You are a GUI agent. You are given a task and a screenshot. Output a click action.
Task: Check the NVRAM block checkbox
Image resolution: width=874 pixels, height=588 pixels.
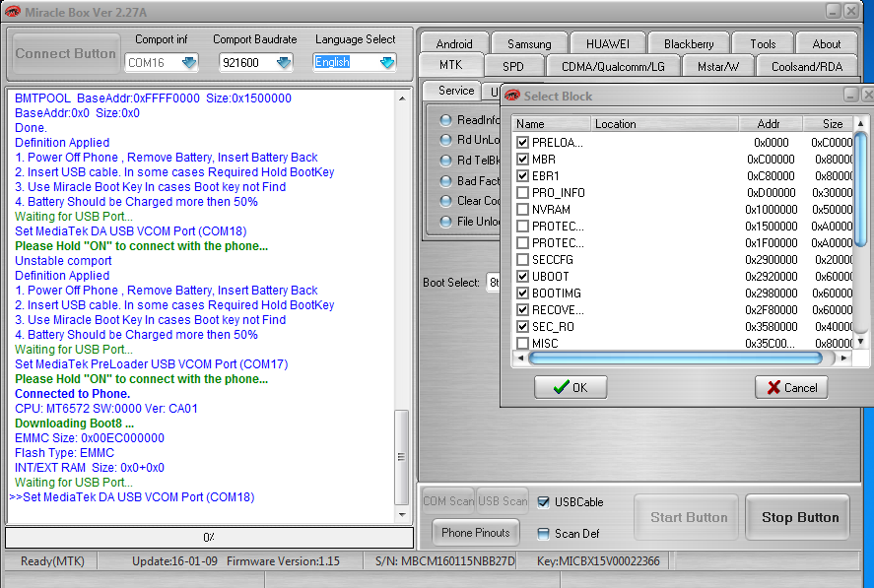pyautogui.click(x=522, y=209)
